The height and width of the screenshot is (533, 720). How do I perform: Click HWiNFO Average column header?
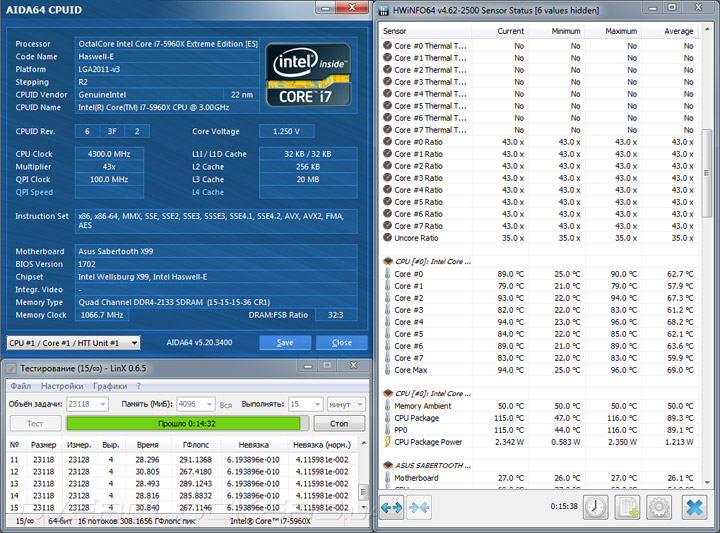669,31
